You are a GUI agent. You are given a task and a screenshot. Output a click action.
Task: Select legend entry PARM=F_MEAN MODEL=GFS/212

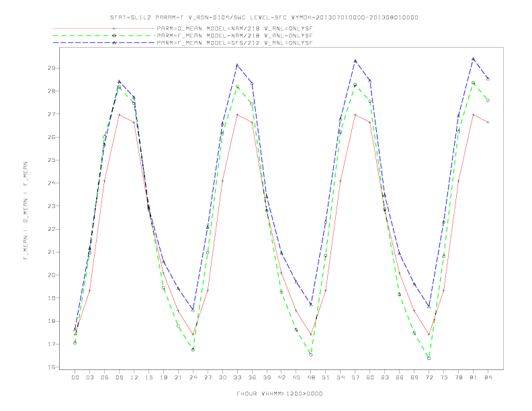click(x=234, y=43)
